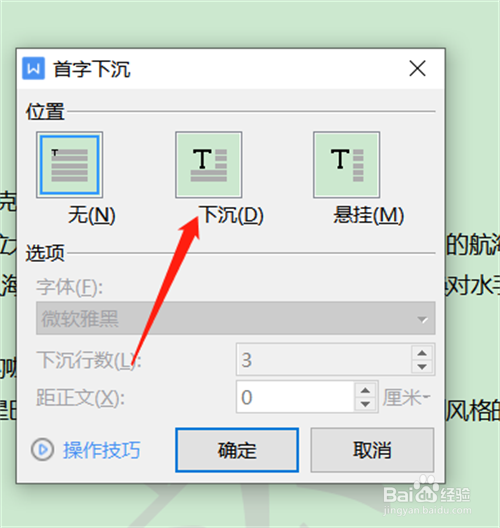The width and height of the screenshot is (500, 528).
Task: Pick the 悬挂(M) hanging position icon
Action: tap(346, 165)
